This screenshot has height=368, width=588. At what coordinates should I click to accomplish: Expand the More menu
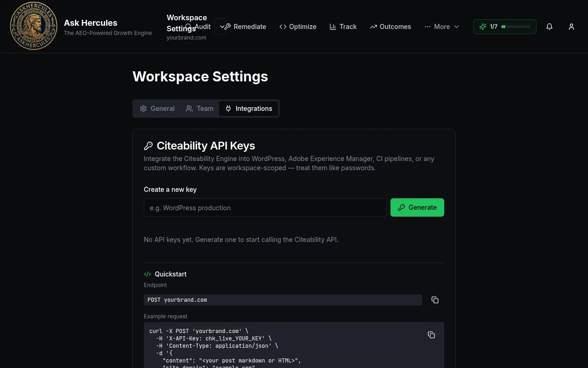(x=442, y=27)
